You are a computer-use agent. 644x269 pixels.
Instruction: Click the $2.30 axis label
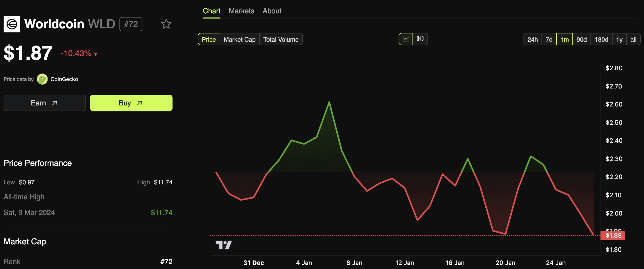[614, 159]
